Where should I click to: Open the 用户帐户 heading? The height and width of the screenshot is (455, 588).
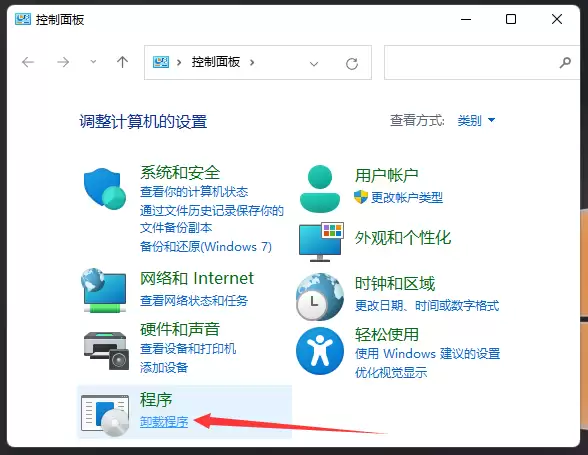click(x=387, y=175)
